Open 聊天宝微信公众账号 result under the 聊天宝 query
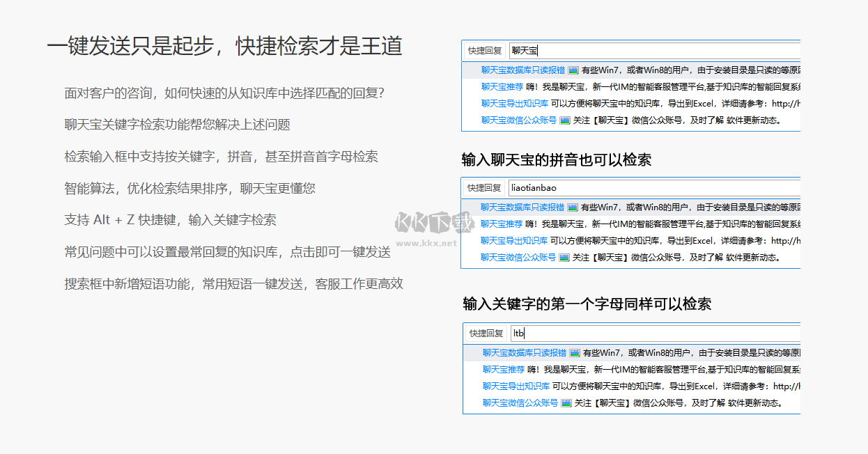 click(x=519, y=120)
